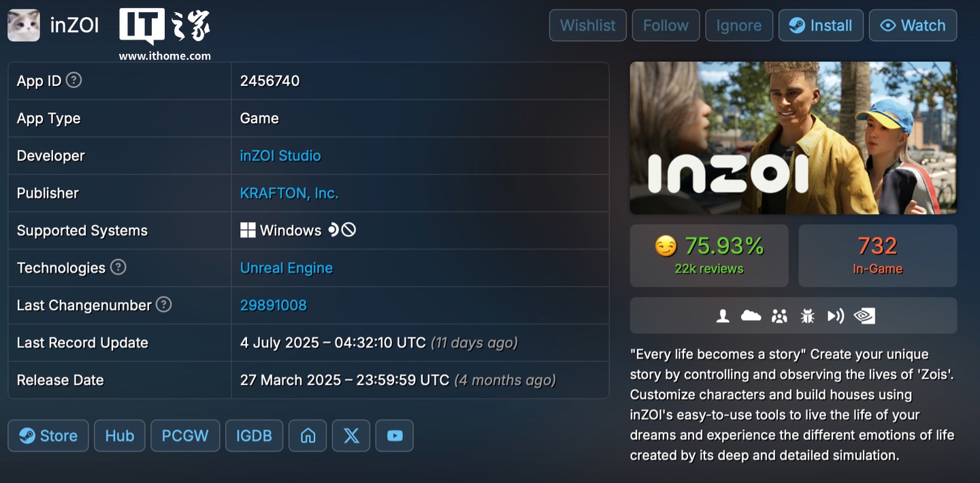
Task: Click the bug icon in feature bar
Action: pyautogui.click(x=808, y=315)
